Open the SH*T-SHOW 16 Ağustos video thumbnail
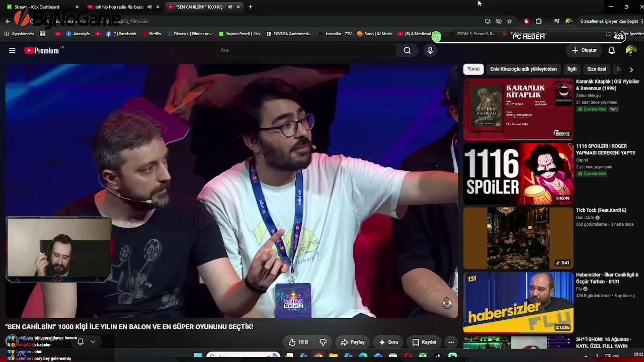644x362 pixels. (518, 342)
